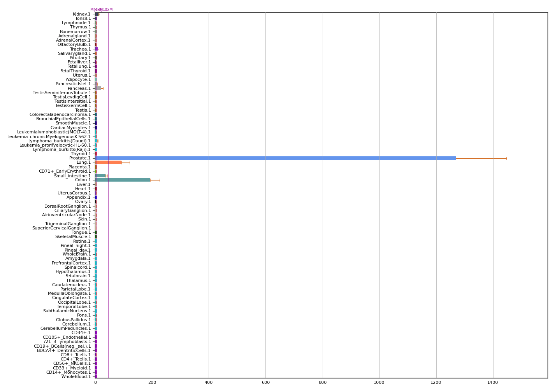
Task: Click the Small_intestine.1 label
Action: [72, 176]
